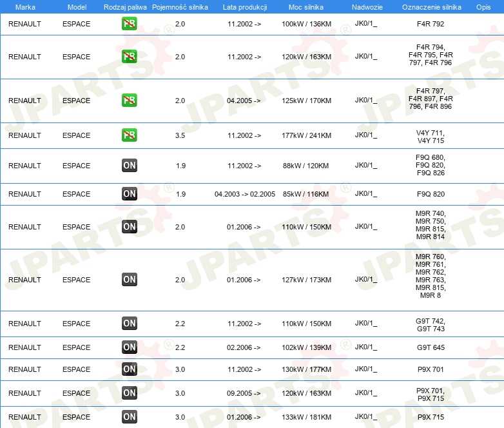Click petrol icon in F4R 792 row

tap(129, 23)
